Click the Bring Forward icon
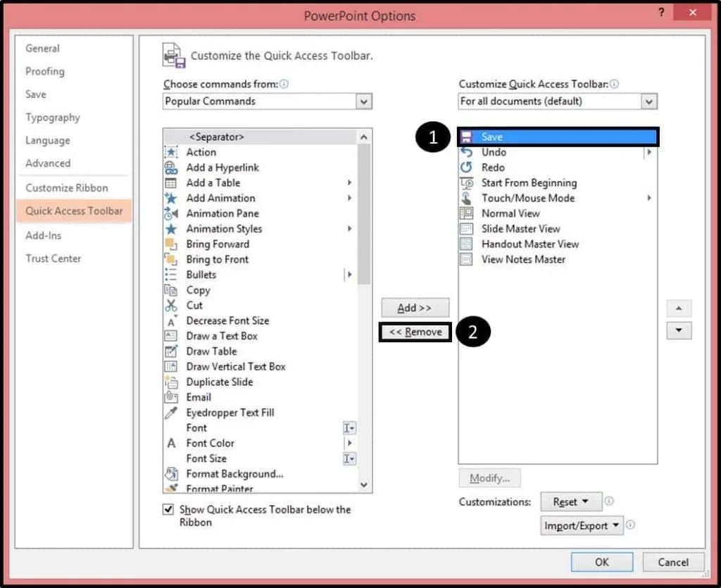 click(x=170, y=244)
